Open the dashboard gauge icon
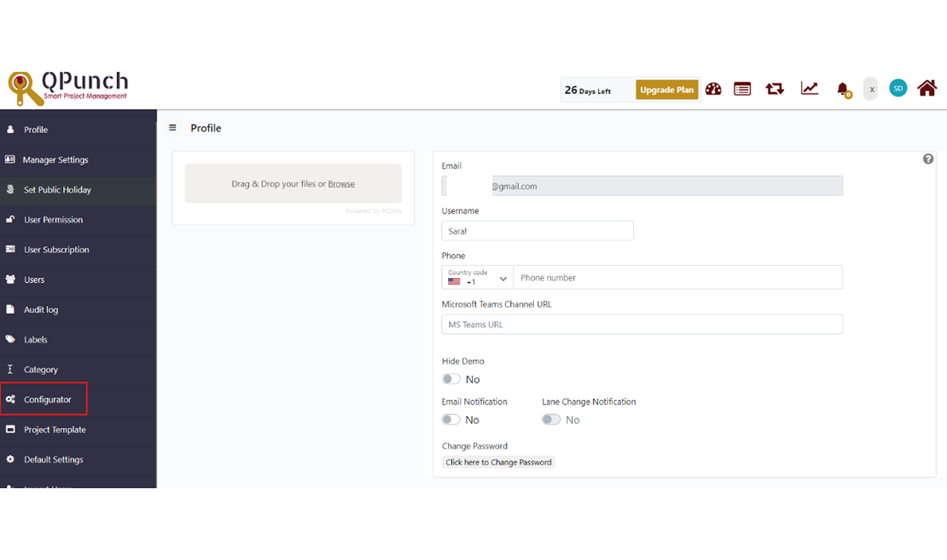The height and width of the screenshot is (560, 947). point(713,89)
